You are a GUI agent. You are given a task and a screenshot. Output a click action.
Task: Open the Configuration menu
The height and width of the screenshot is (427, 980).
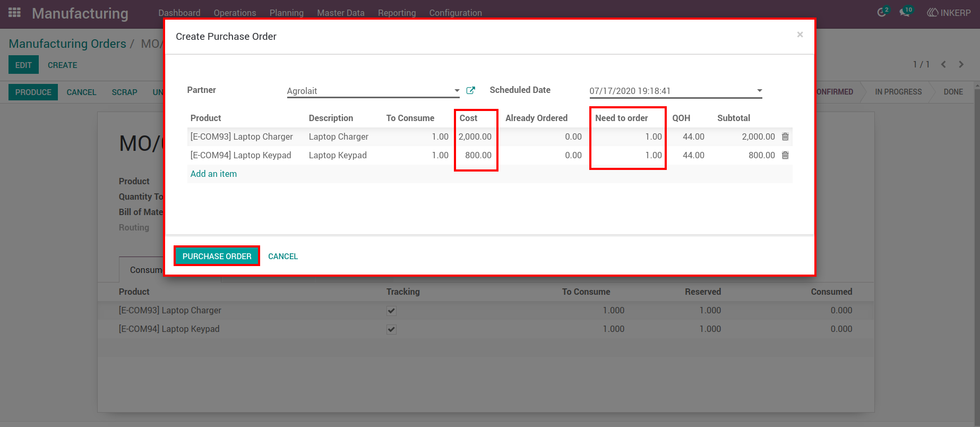point(455,13)
